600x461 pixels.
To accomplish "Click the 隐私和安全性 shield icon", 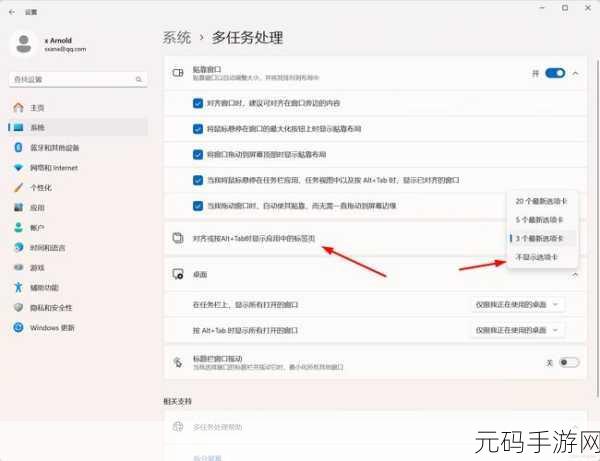I will point(18,307).
